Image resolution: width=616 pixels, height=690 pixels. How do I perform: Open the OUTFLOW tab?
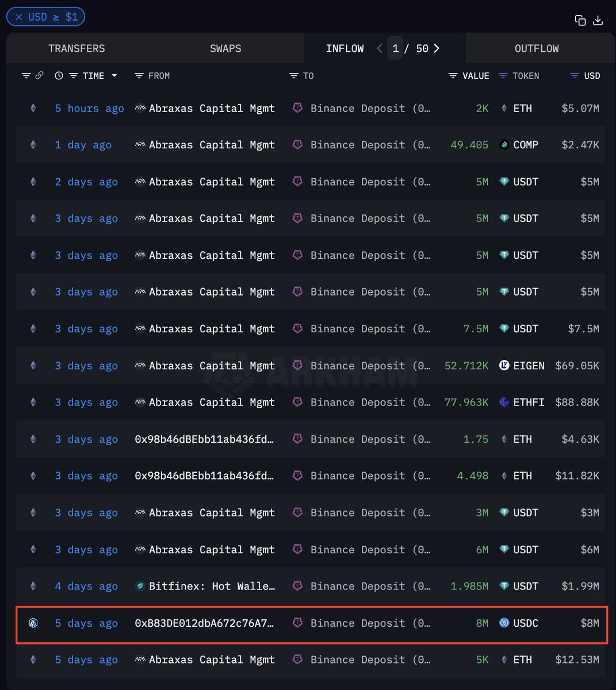click(537, 48)
